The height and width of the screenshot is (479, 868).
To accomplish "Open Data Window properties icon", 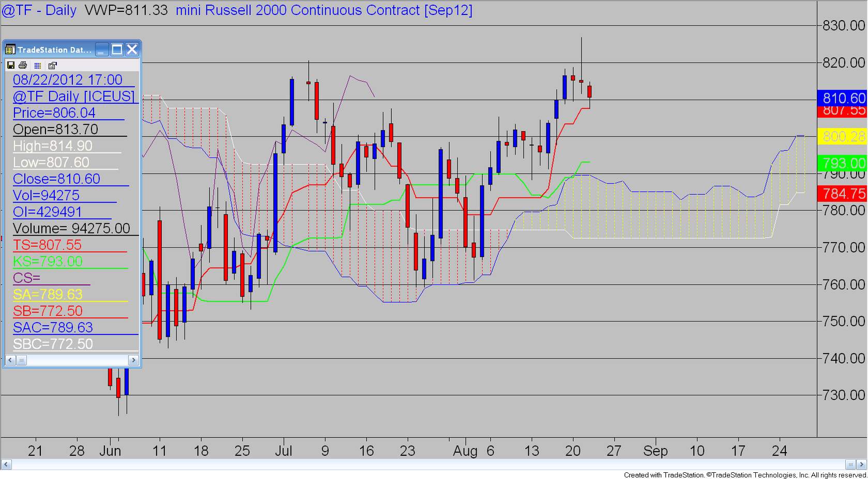I will click(x=52, y=66).
